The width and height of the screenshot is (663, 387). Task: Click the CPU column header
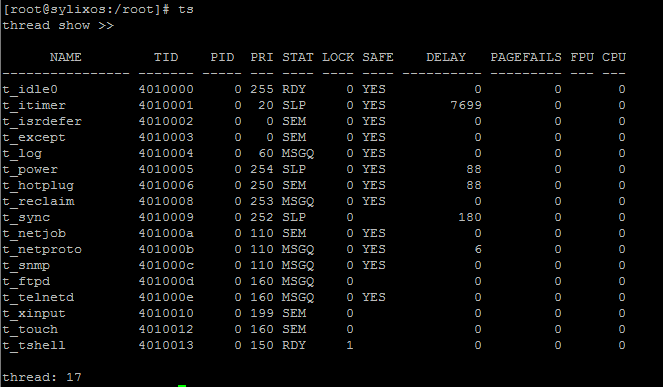pyautogui.click(x=614, y=57)
